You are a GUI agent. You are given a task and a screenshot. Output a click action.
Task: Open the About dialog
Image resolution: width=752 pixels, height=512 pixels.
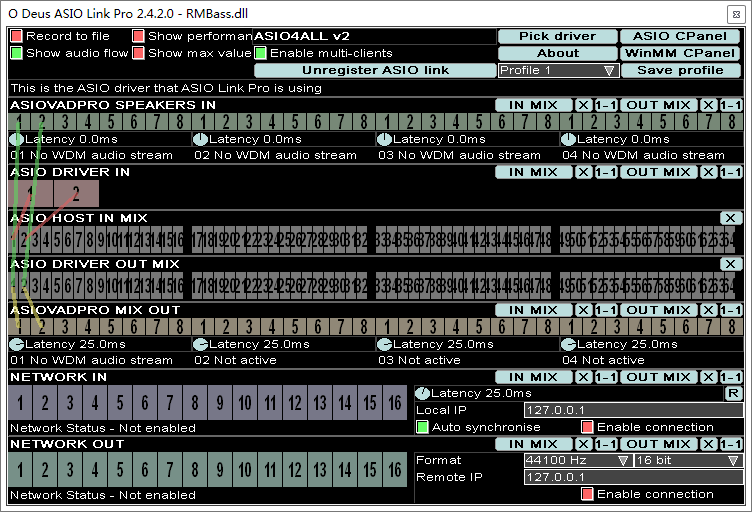click(x=557, y=53)
